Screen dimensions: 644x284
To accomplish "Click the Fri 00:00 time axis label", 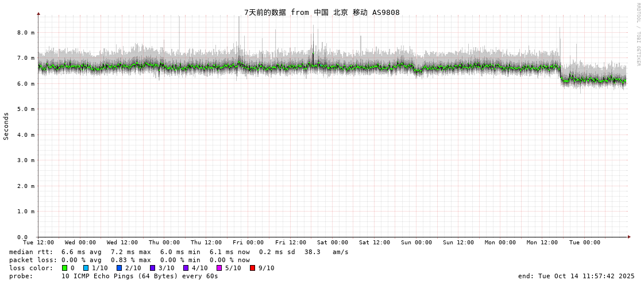I will tap(248, 243).
